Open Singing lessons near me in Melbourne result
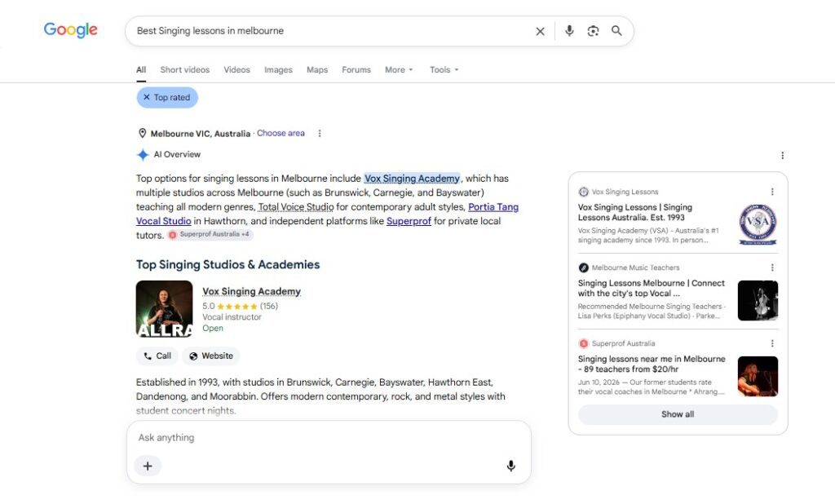The width and height of the screenshot is (835, 504). point(652,364)
